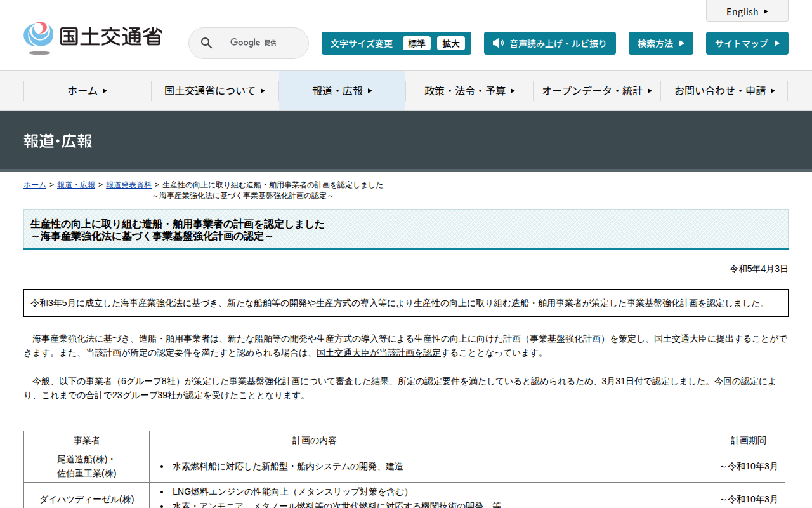Click the arrow icon on 検索方法 button
Image resolution: width=812 pixels, height=508 pixels.
click(x=682, y=43)
